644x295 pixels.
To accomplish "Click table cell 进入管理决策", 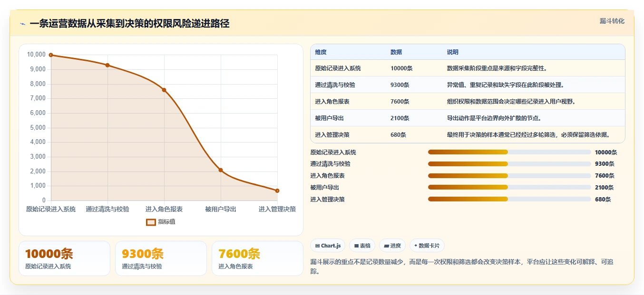I will (332, 135).
